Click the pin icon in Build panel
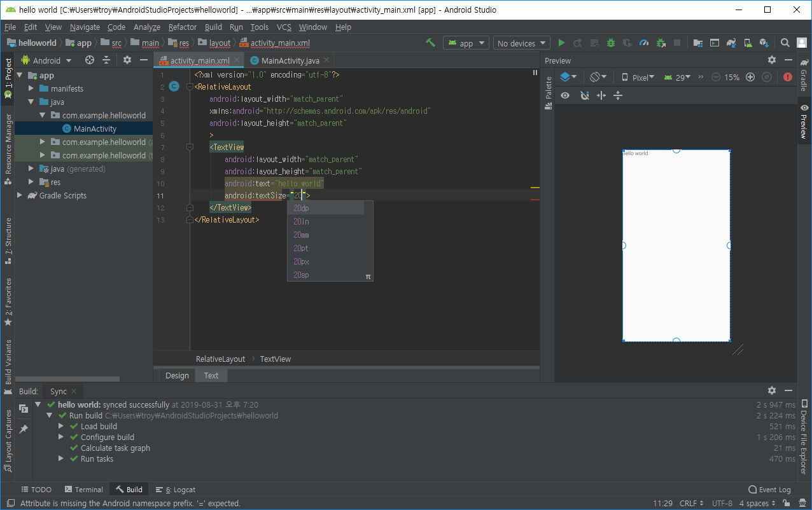This screenshot has height=510, width=812. click(24, 429)
